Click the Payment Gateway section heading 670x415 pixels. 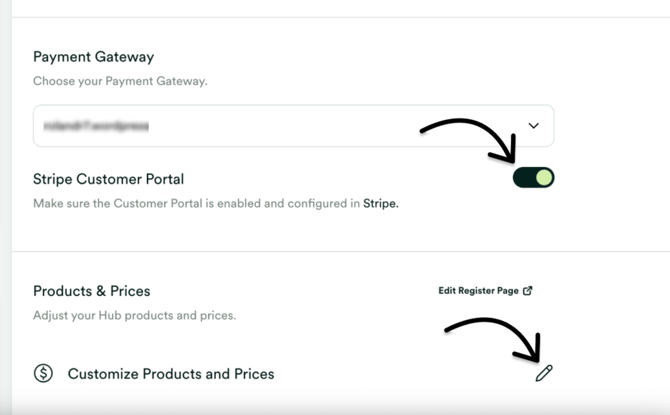point(94,57)
